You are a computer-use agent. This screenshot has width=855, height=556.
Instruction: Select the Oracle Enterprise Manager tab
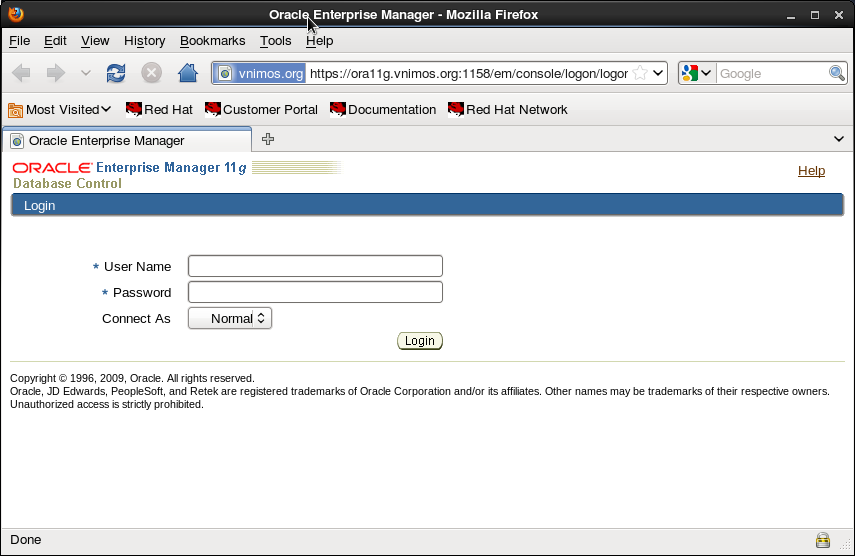tap(127, 140)
